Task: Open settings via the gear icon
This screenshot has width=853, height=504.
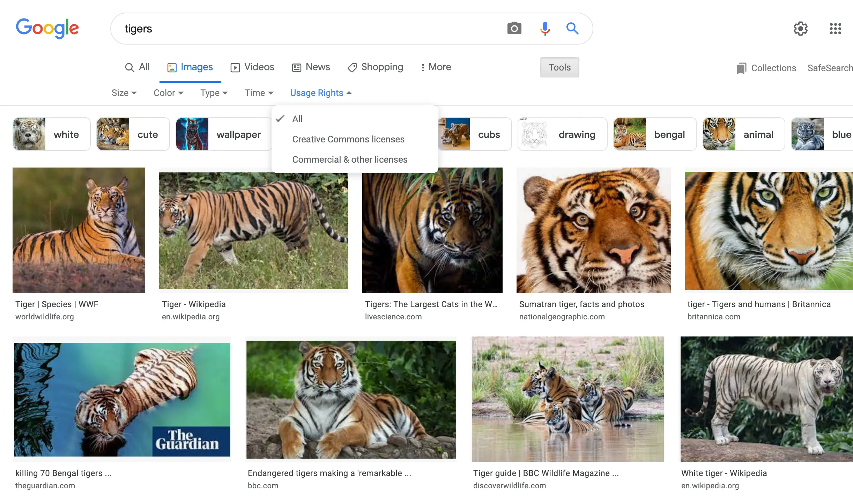Action: [800, 29]
